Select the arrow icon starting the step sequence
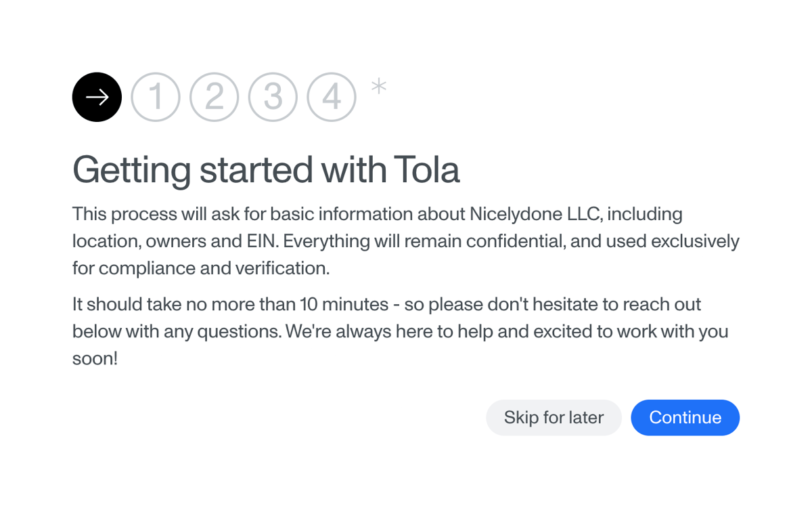This screenshot has width=812, height=508. click(x=97, y=97)
